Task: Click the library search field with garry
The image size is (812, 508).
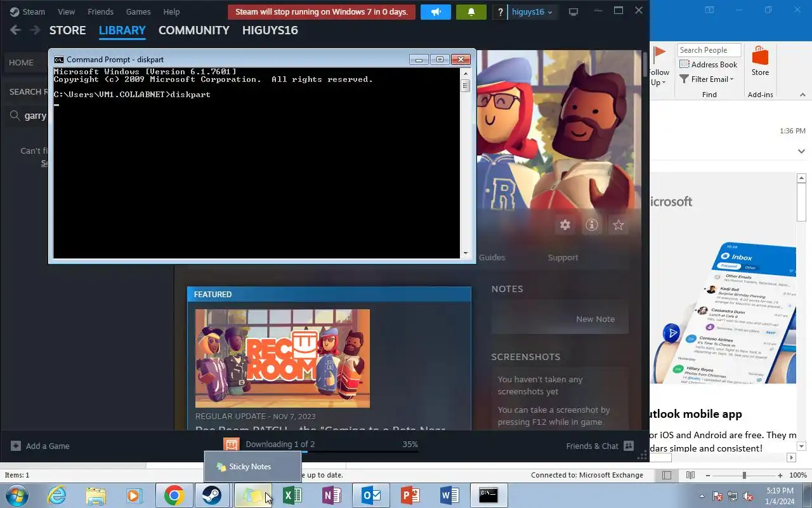Action: tap(28, 116)
